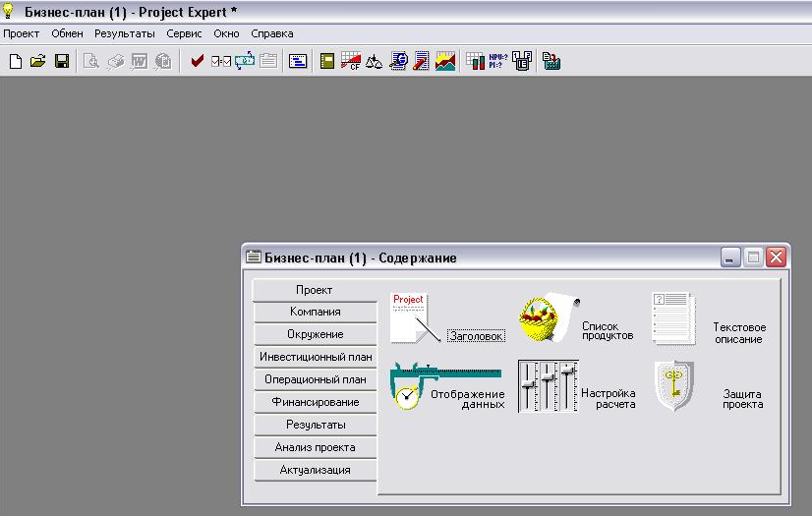Image resolution: width=812 pixels, height=516 pixels.
Task: Select the Финансирование section tab
Action: pos(316,402)
